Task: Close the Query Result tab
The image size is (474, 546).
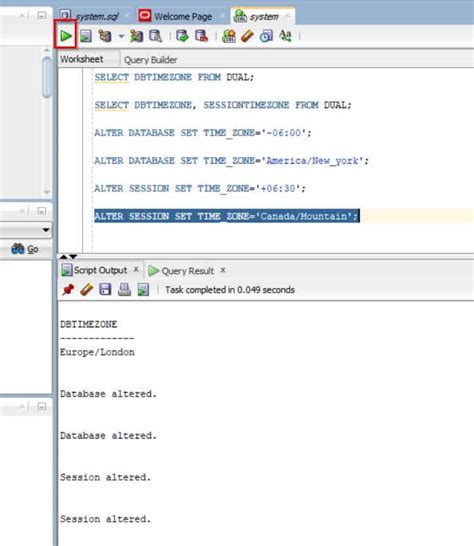Action: 223,270
